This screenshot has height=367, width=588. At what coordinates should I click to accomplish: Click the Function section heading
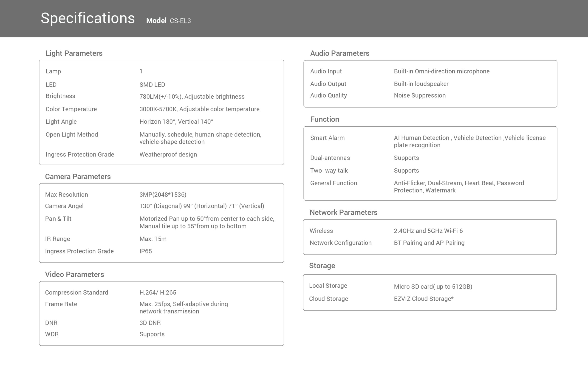click(324, 119)
